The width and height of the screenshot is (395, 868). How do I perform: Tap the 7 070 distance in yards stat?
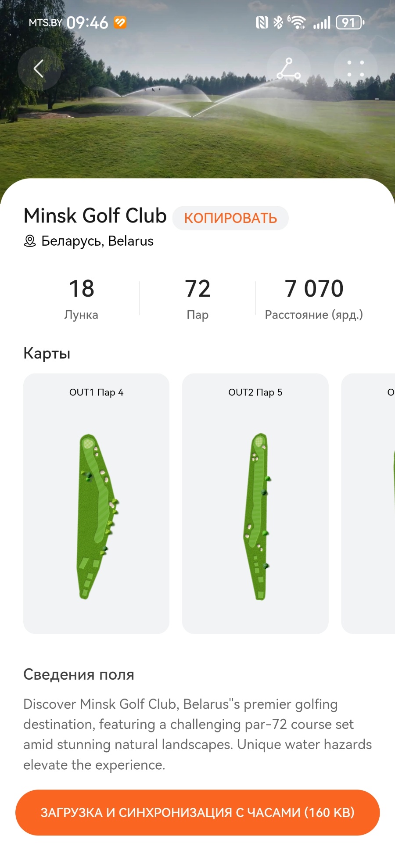[x=314, y=298]
